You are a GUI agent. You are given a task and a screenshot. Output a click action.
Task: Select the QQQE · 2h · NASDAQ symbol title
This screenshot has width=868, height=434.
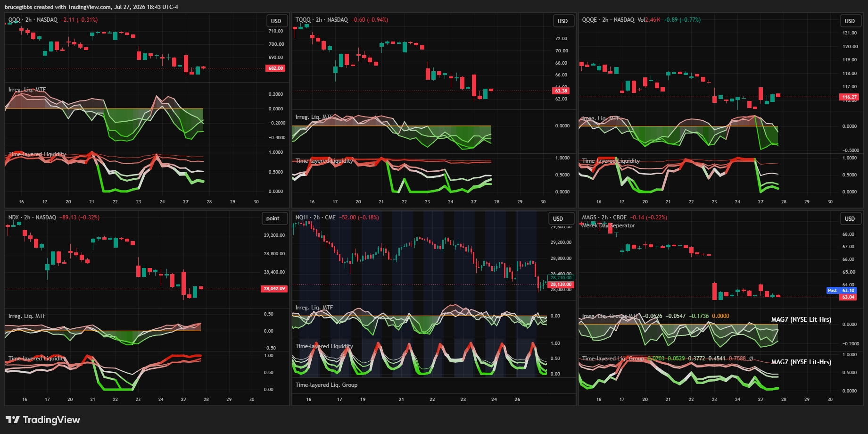tap(608, 20)
